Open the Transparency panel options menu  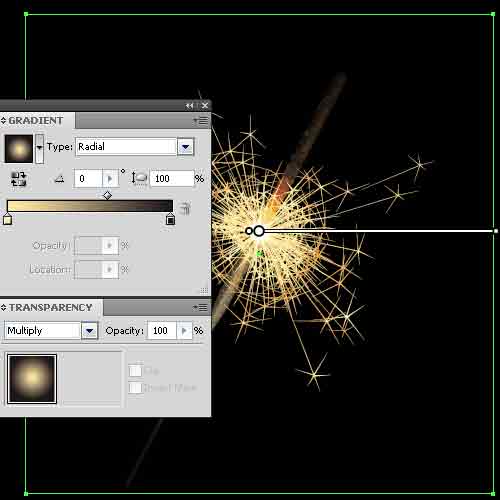point(201,307)
